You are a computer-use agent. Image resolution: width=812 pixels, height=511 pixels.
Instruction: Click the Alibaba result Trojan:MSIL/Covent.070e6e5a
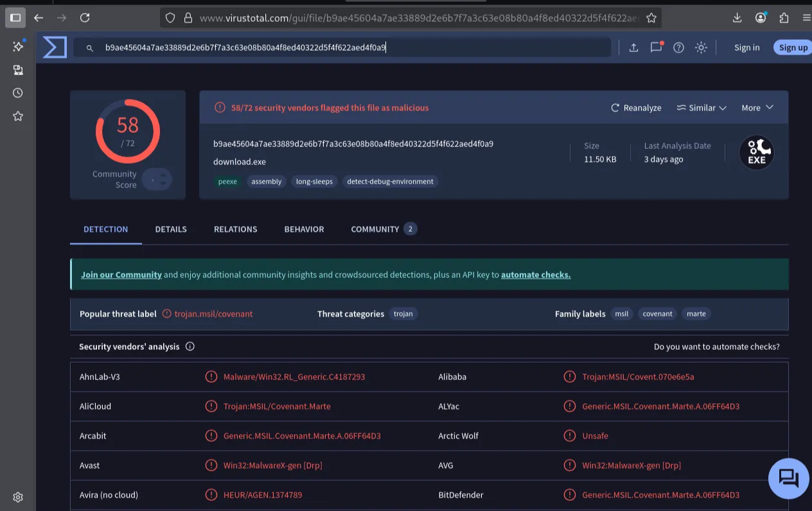638,377
